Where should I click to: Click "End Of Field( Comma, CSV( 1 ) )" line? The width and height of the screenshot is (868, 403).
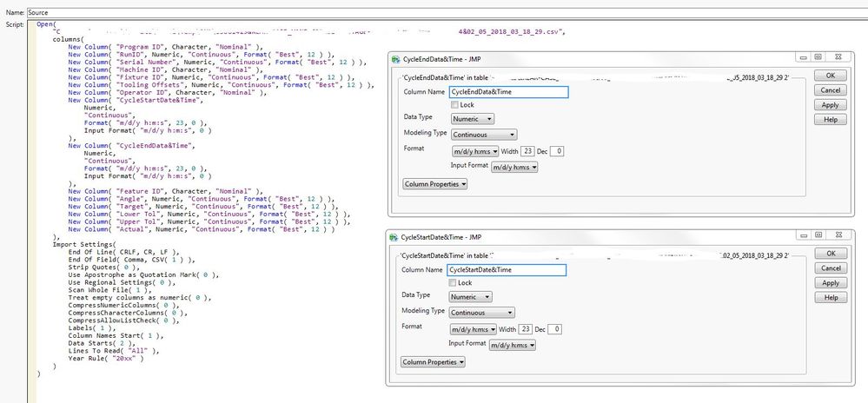(x=132, y=259)
